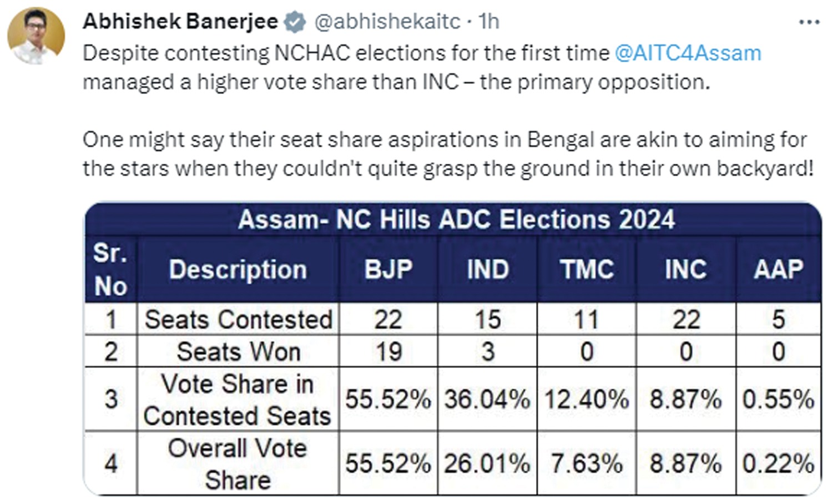Open the three-dot more options menu
Viewport: 838px width, 504px height.
point(809,23)
